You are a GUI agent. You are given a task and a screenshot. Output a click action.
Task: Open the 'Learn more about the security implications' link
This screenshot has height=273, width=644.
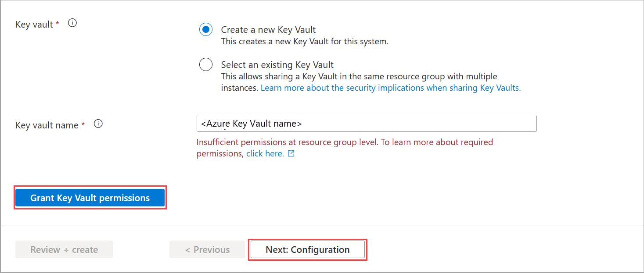(390, 88)
